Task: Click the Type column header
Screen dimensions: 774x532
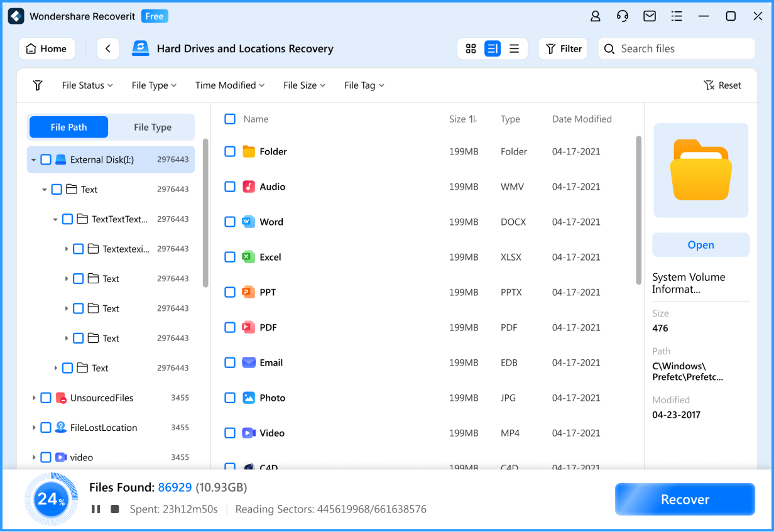Action: point(510,119)
